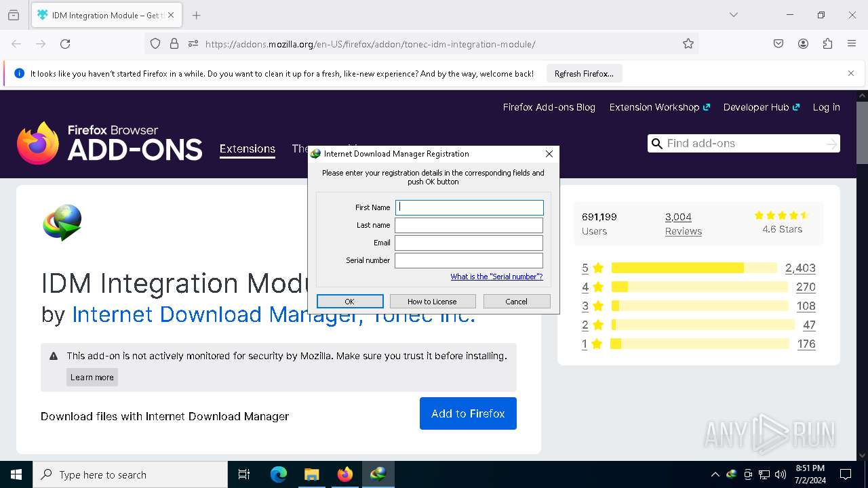The width and height of the screenshot is (868, 488).
Task: Click the Serial number field
Action: coord(469,260)
